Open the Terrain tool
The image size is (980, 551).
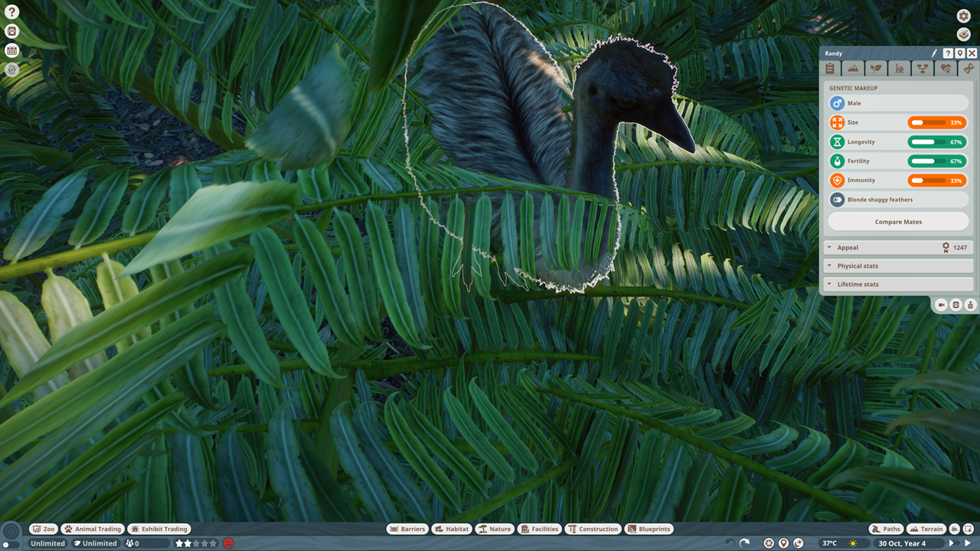point(926,529)
